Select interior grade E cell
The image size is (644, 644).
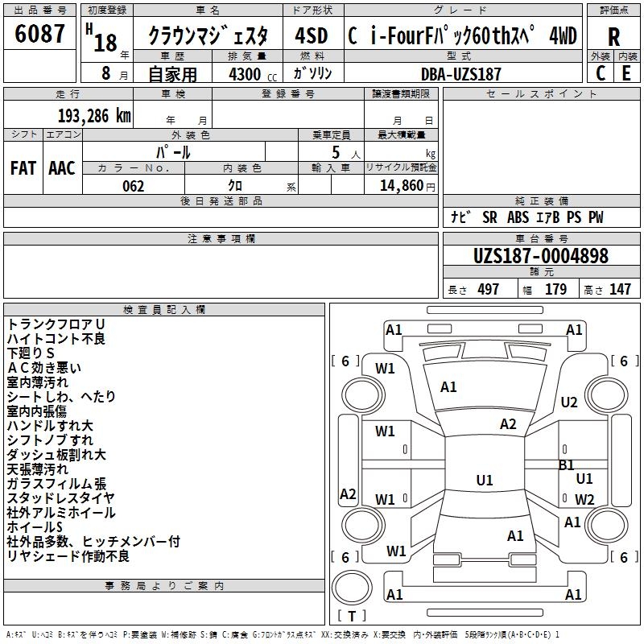click(x=627, y=72)
